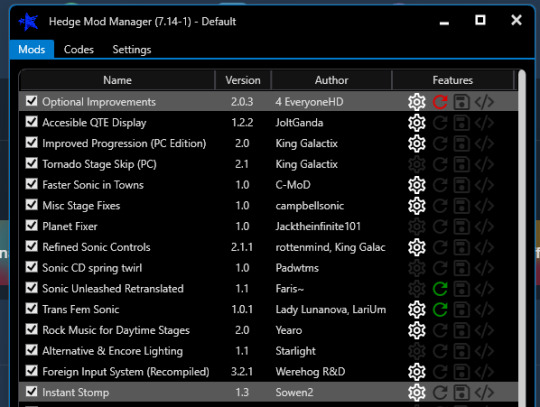Click update arrow icon in Instant Stomp row
Image resolution: width=540 pixels, height=407 pixels.
[x=440, y=393]
